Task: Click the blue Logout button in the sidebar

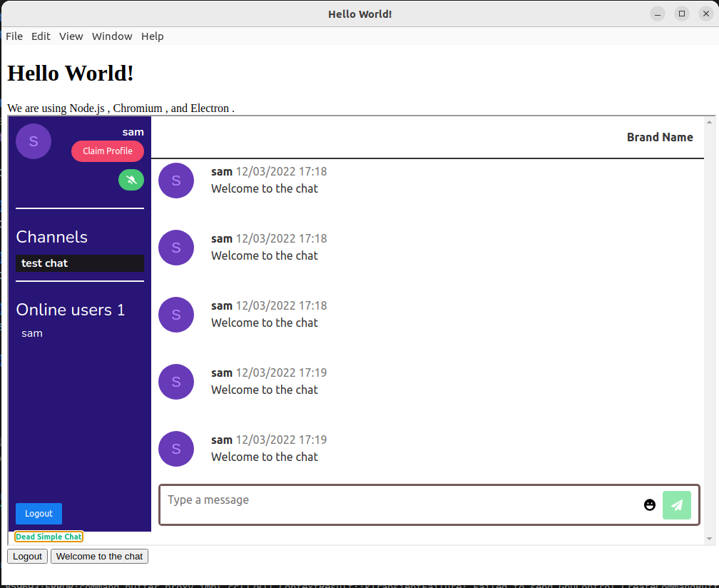Action: point(38,513)
